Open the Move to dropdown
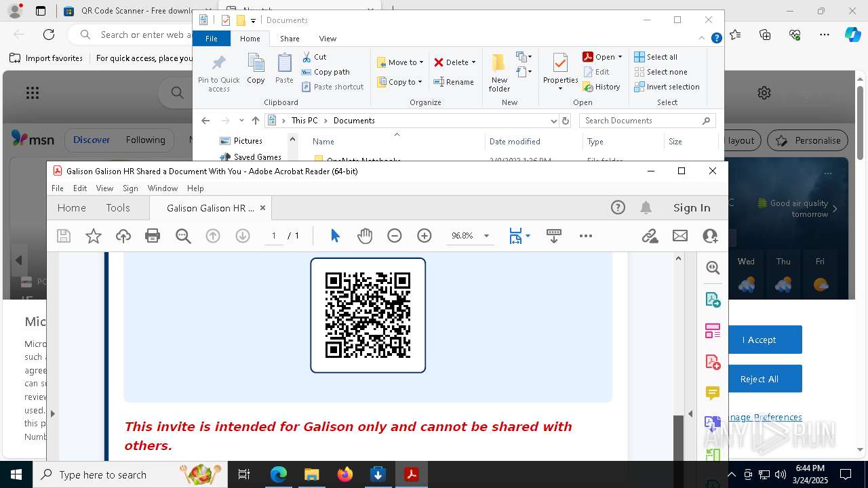The width and height of the screenshot is (868, 488). (400, 62)
